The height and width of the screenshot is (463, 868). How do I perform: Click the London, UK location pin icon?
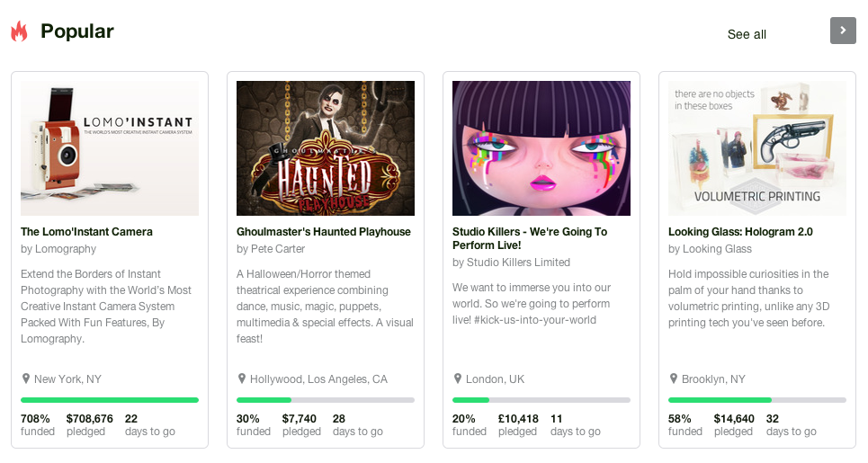[x=458, y=378]
